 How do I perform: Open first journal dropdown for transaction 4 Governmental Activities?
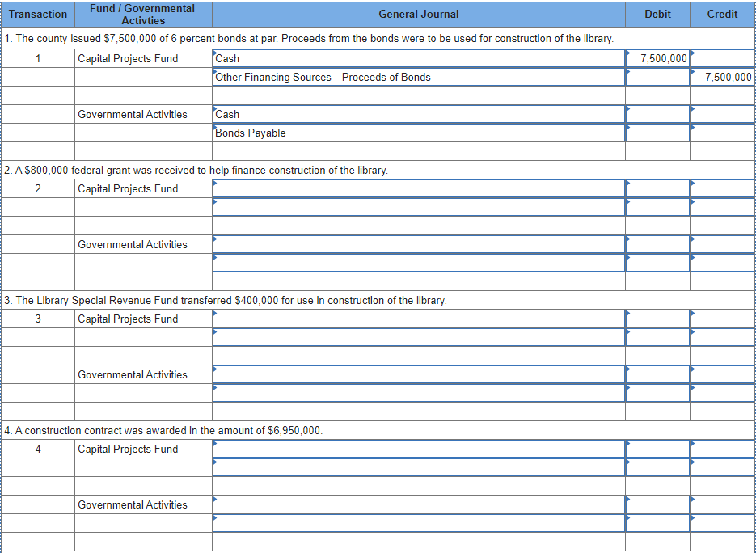pyautogui.click(x=419, y=504)
